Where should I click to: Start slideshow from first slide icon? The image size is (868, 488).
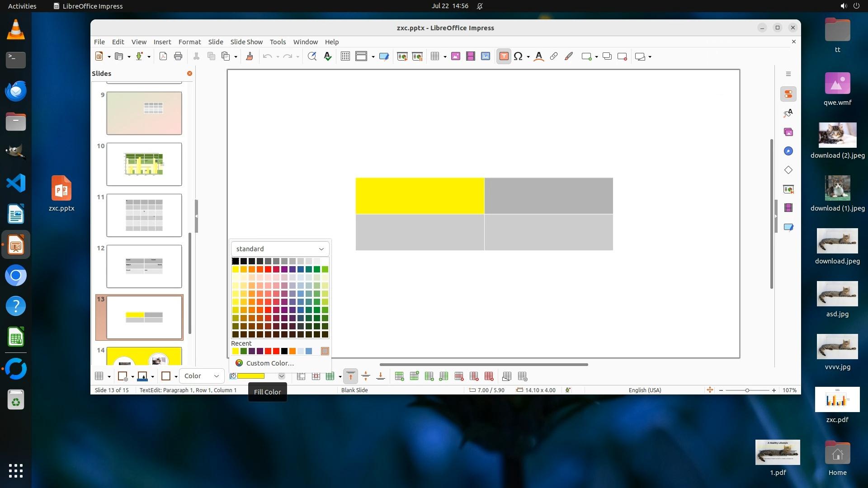click(402, 56)
